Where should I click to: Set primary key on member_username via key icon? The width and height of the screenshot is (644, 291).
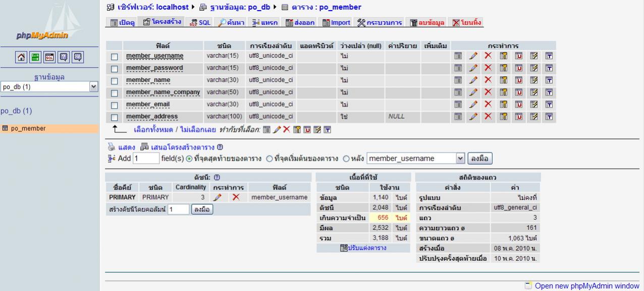tap(503, 56)
